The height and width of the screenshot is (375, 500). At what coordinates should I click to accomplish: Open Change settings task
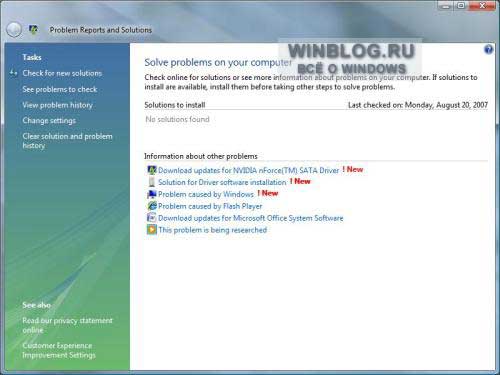[49, 120]
